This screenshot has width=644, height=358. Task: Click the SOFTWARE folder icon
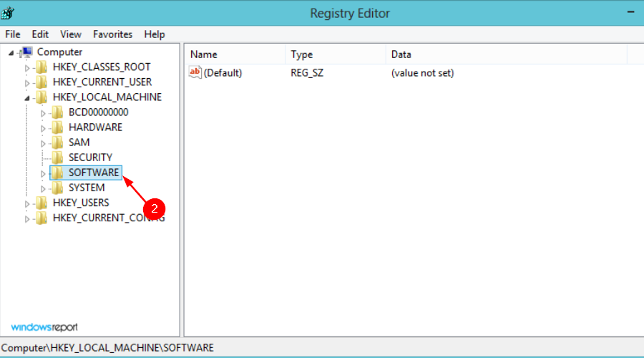coord(57,173)
